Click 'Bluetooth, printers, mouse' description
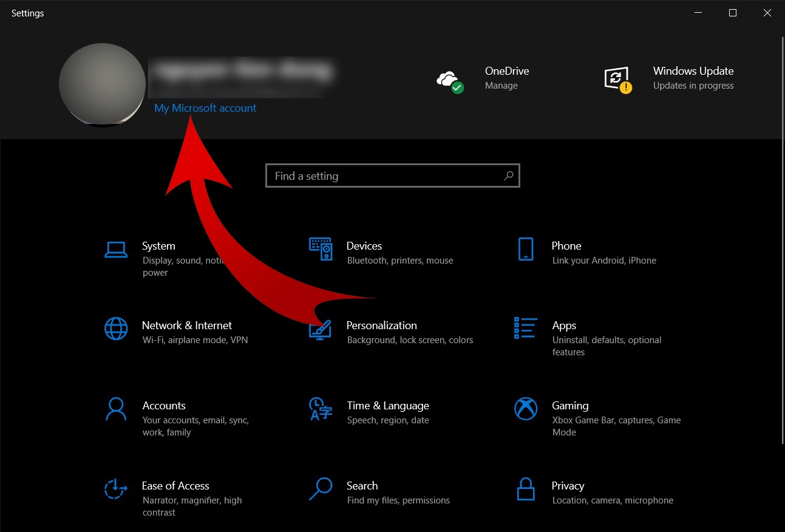Viewport: 785px width, 532px height. [x=400, y=261]
